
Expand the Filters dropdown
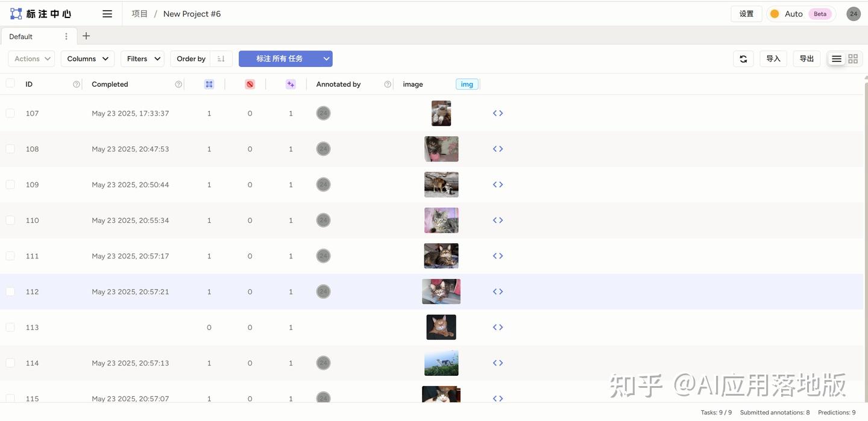tap(142, 58)
